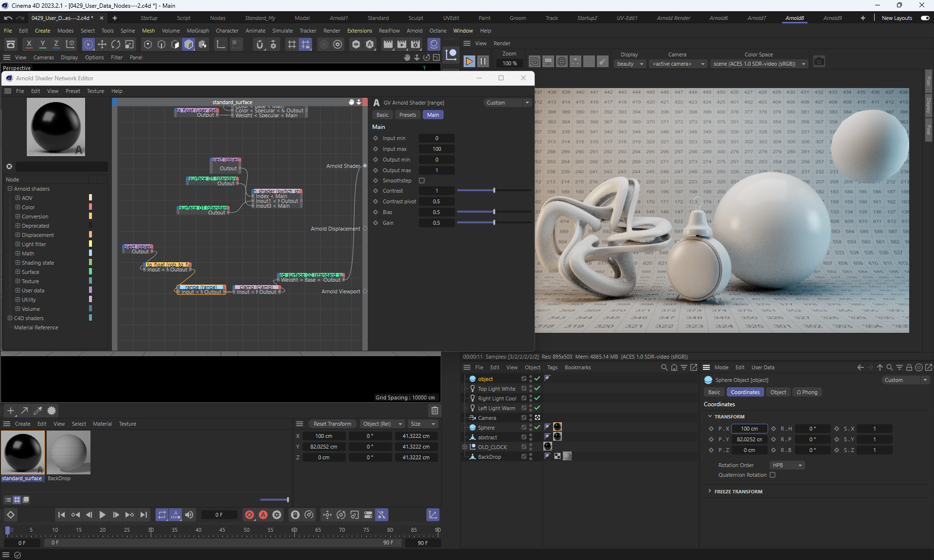This screenshot has width=934, height=560.
Task: Pause the Arnold IPR render
Action: click(483, 62)
